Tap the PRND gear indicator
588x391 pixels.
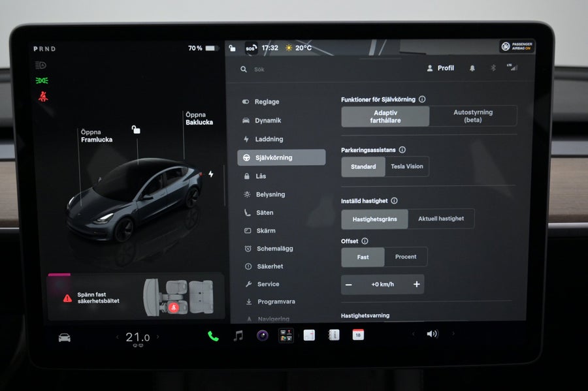(x=44, y=49)
